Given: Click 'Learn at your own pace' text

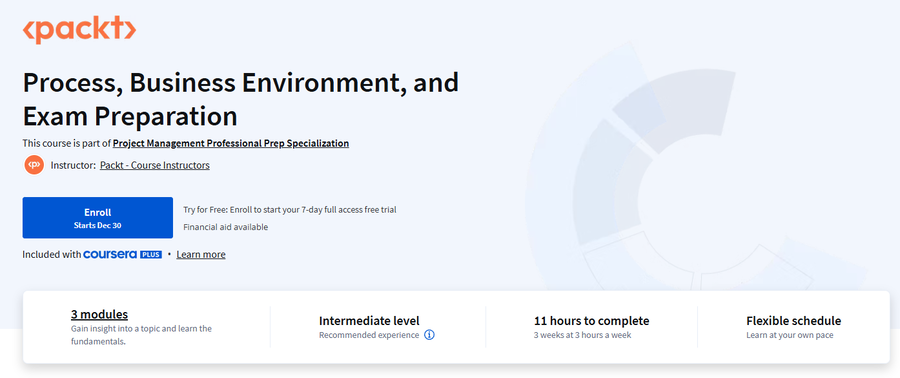Looking at the screenshot, I should pos(790,335).
